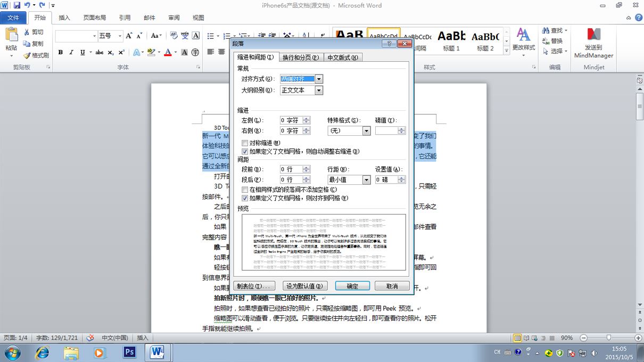This screenshot has height=362, width=644.
Task: Apply Underline formatting
Action: pyautogui.click(x=82, y=52)
